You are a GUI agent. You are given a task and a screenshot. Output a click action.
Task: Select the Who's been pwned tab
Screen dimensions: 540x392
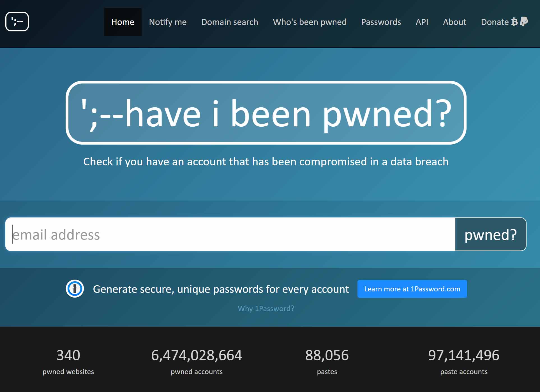point(310,22)
